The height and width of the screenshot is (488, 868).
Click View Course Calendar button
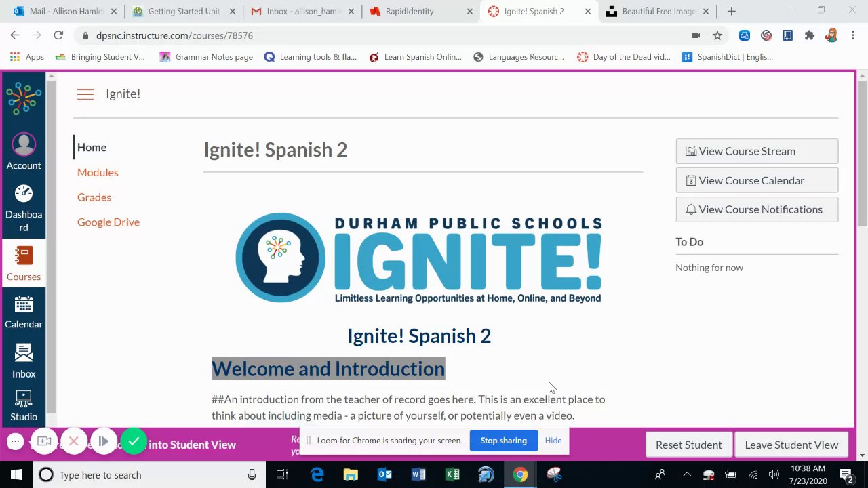757,180
